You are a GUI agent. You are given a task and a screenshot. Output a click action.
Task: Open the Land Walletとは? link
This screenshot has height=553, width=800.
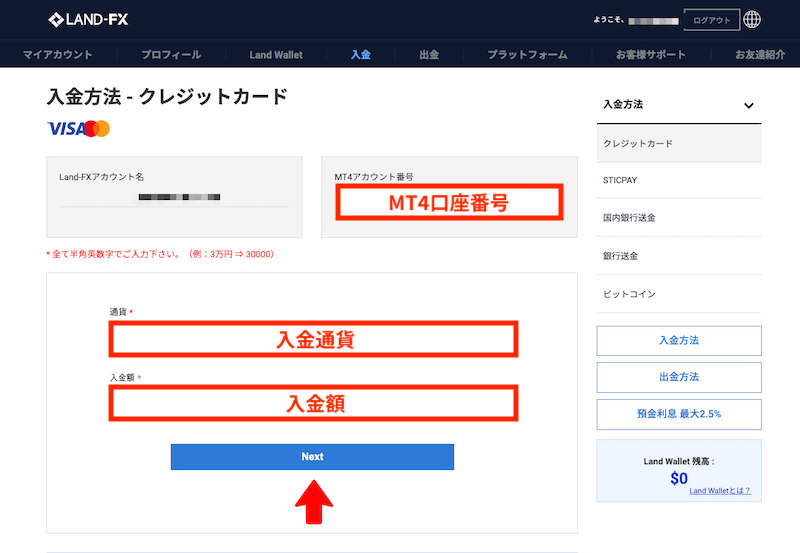[x=720, y=491]
